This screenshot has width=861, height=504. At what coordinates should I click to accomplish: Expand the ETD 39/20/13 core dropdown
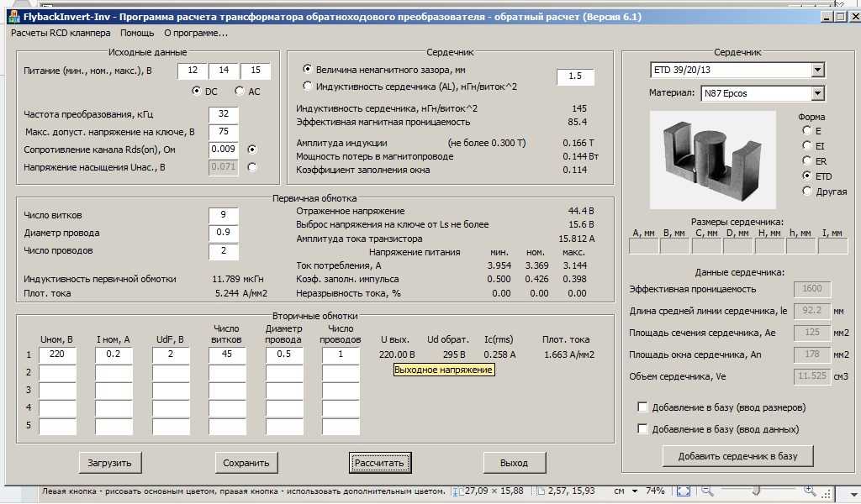point(817,71)
